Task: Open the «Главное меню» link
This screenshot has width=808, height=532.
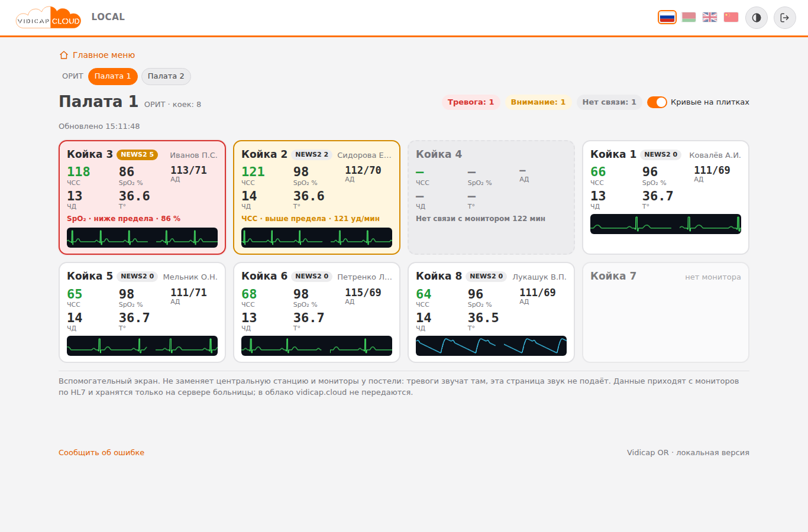Action: click(x=97, y=55)
